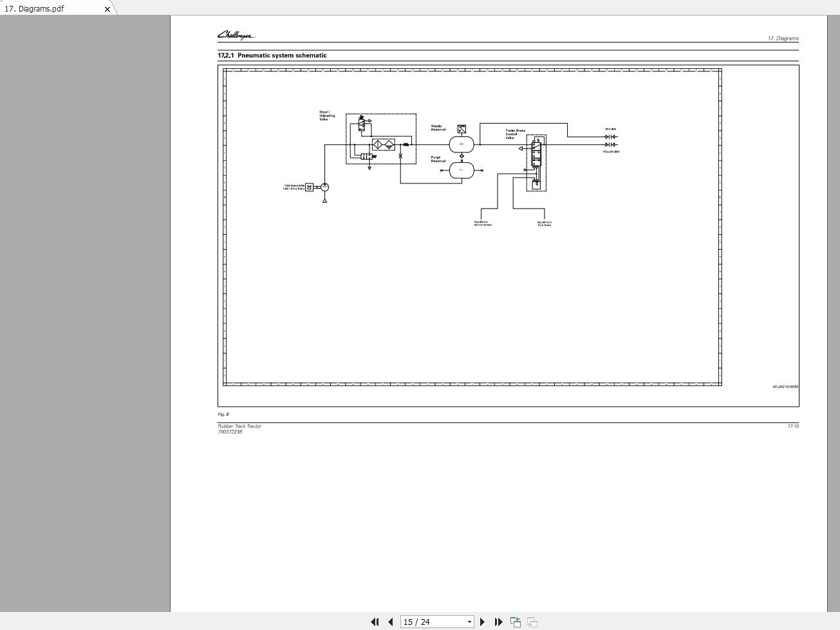The height and width of the screenshot is (630, 840).
Task: Click the Pneumatic system schematic heading
Action: 281,55
